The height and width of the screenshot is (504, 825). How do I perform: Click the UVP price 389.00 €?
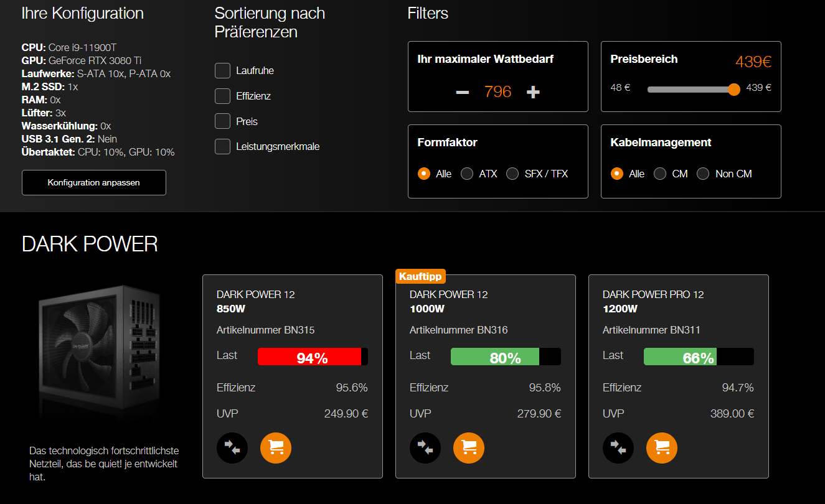[x=732, y=414]
